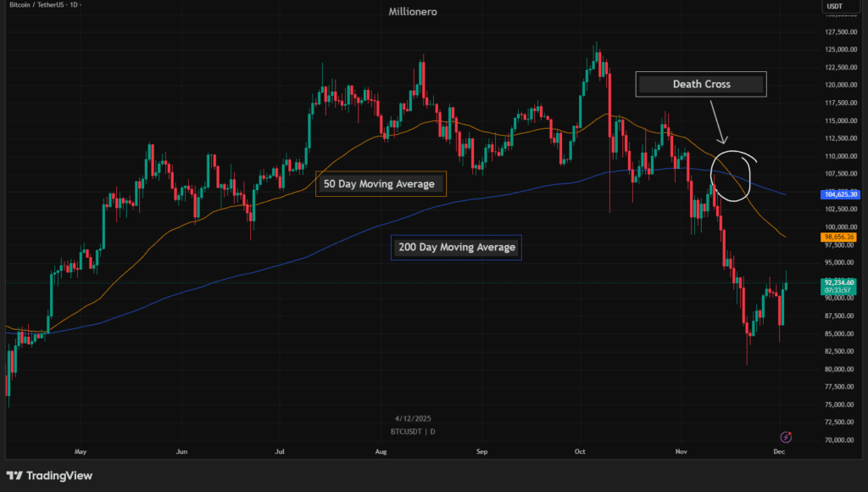Viewport: 868px width, 492px height.
Task: Click the May label on time axis
Action: [81, 452]
